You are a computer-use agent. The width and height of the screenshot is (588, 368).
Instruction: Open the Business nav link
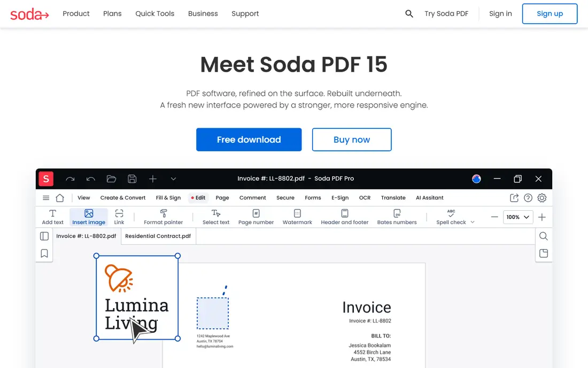[203, 14]
